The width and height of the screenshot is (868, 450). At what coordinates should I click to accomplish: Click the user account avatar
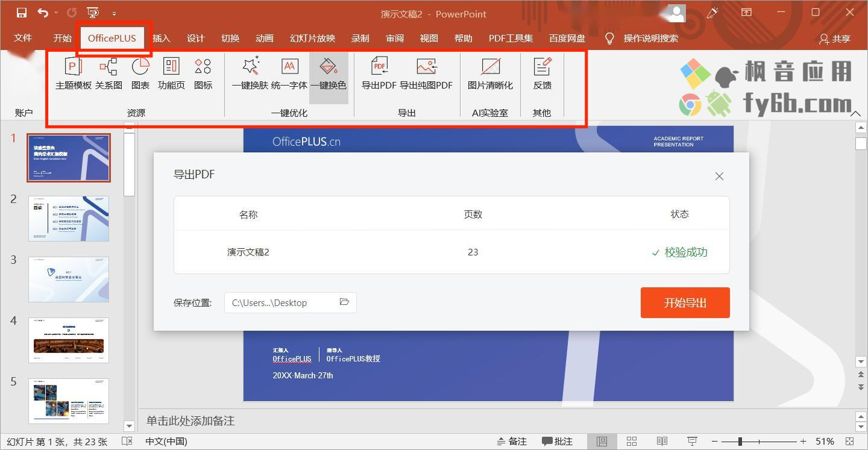[x=677, y=13]
